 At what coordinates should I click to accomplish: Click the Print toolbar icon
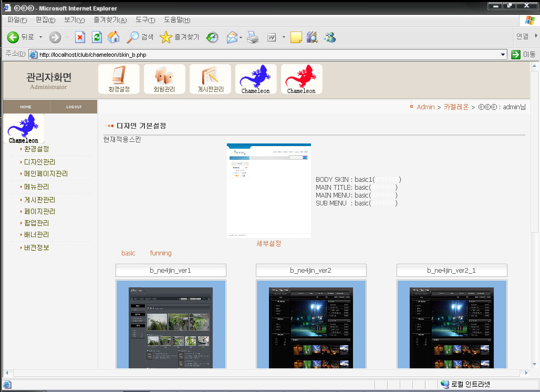click(x=253, y=37)
